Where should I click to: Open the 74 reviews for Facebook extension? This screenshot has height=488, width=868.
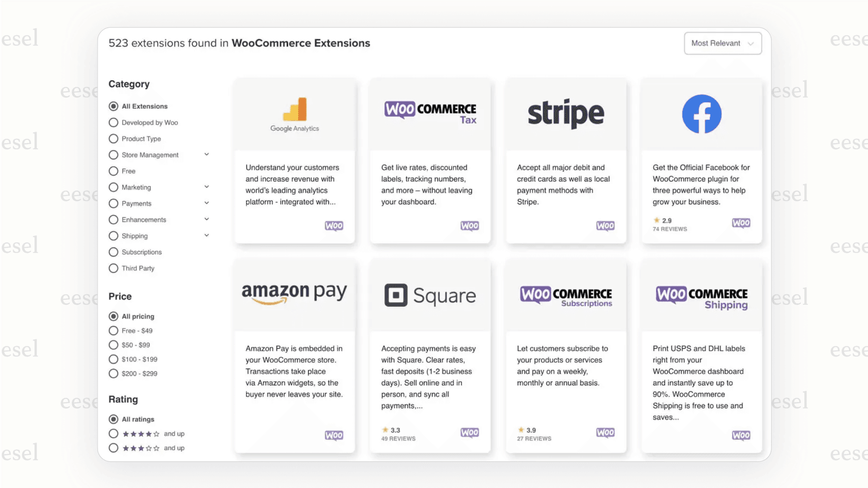click(x=670, y=228)
